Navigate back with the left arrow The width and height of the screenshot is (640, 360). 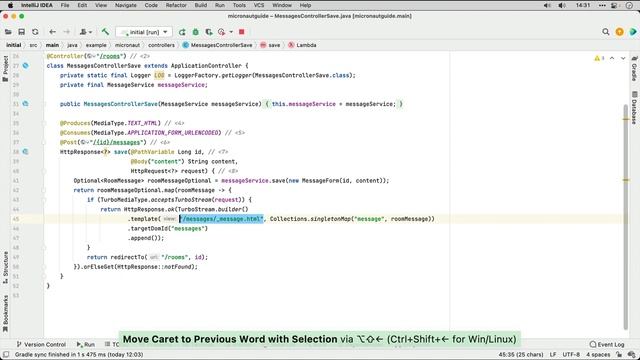pyautogui.click(x=52, y=32)
